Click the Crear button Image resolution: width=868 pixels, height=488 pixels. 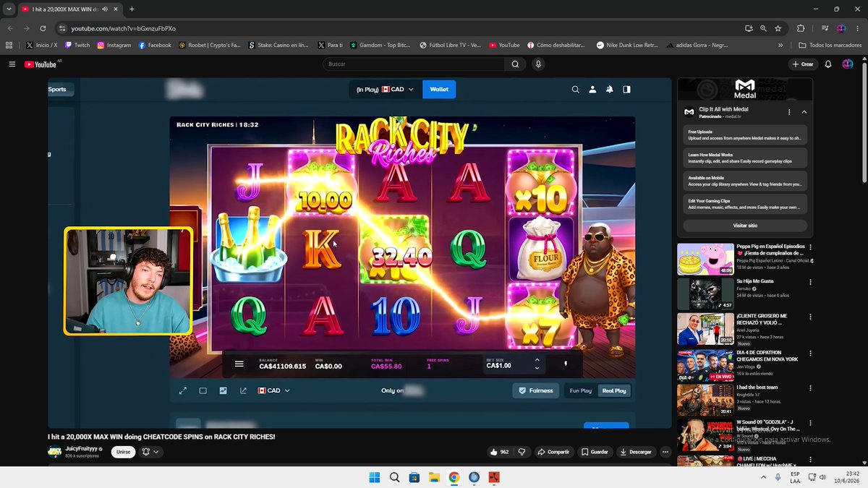pos(802,64)
